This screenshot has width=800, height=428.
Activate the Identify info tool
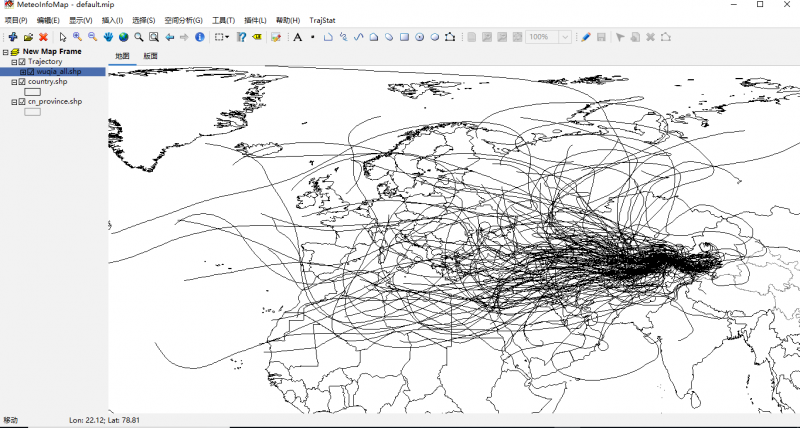pyautogui.click(x=199, y=37)
